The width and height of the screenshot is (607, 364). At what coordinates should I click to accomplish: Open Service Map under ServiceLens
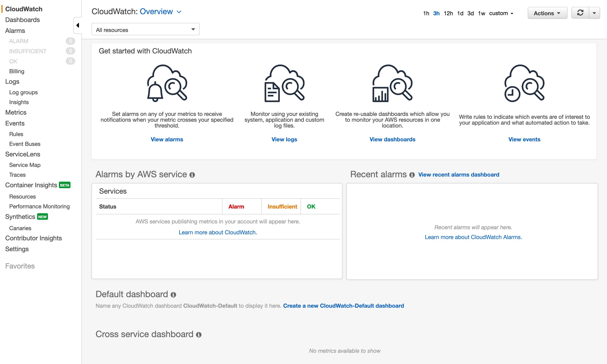25,165
